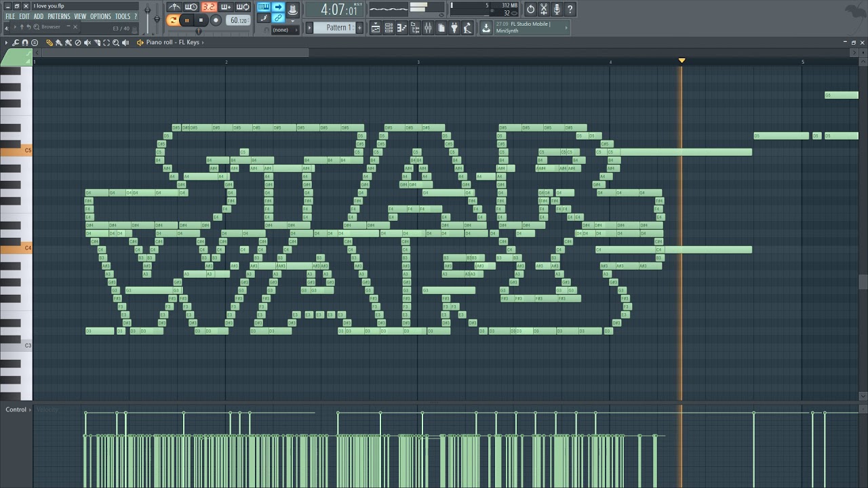The image size is (868, 488).
Task: Open the VIEW menu
Action: tap(80, 16)
